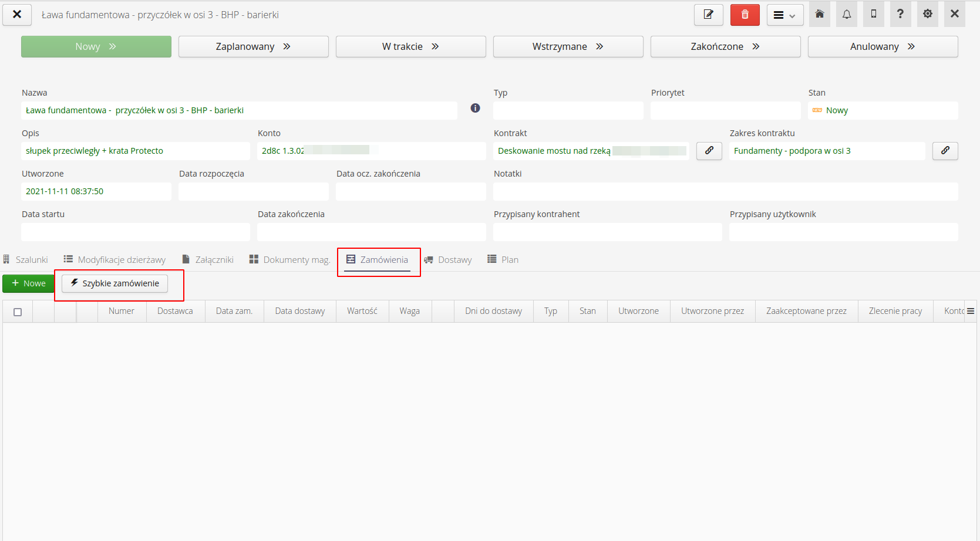This screenshot has width=980, height=541.
Task: Open the Modyfikacje dzierżawy tab
Action: click(x=115, y=260)
